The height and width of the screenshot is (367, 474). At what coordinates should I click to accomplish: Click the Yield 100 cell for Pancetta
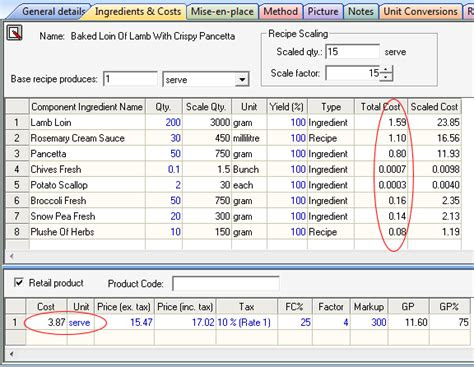point(287,154)
